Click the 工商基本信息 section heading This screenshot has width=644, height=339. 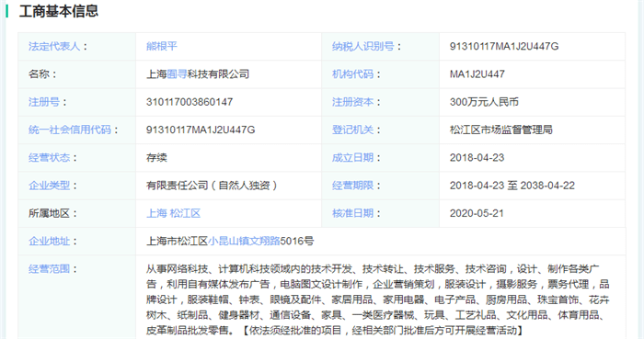click(59, 11)
